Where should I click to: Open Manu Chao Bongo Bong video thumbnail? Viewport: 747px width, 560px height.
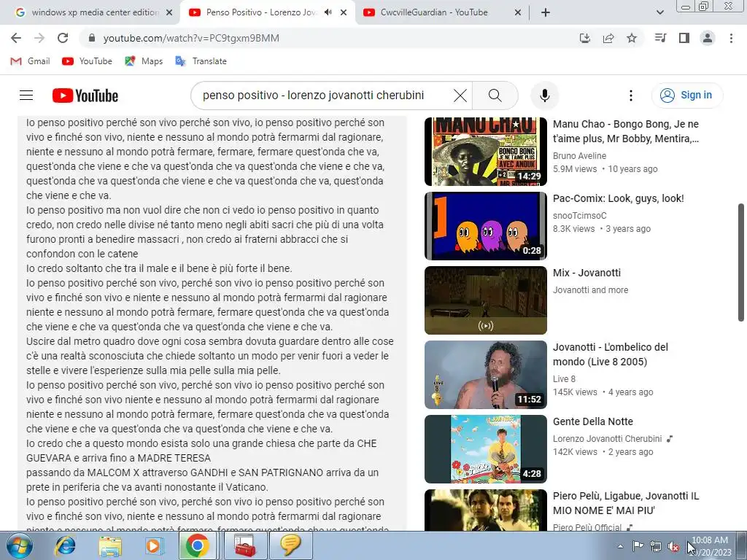(485, 152)
